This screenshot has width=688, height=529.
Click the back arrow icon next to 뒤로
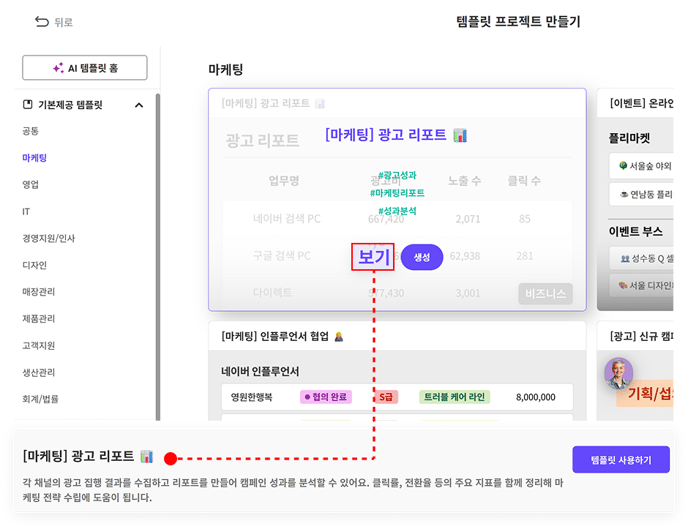pyautogui.click(x=41, y=22)
